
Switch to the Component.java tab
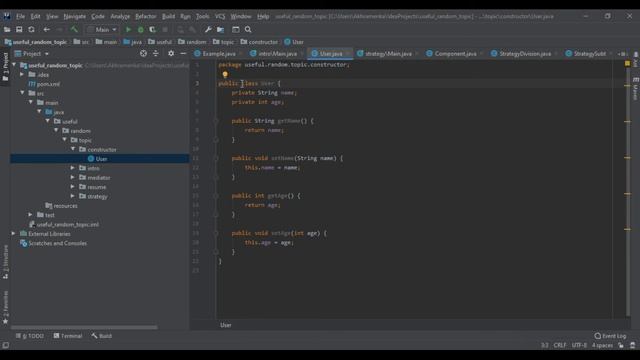(x=455, y=53)
